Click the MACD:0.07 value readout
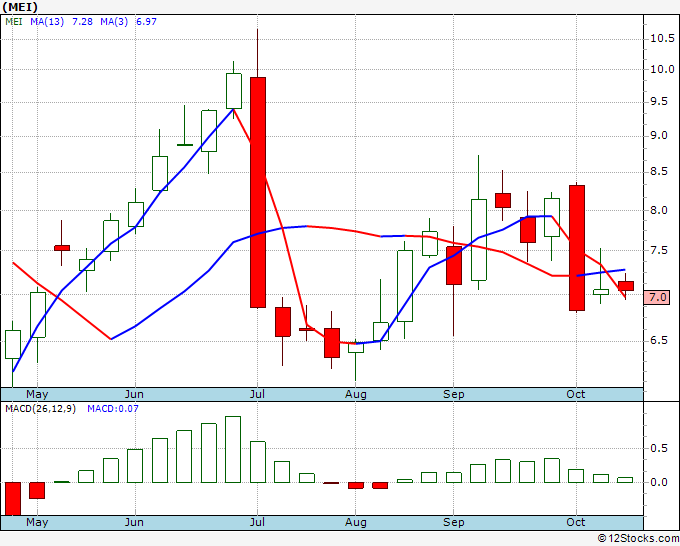The image size is (680, 546). [113, 409]
